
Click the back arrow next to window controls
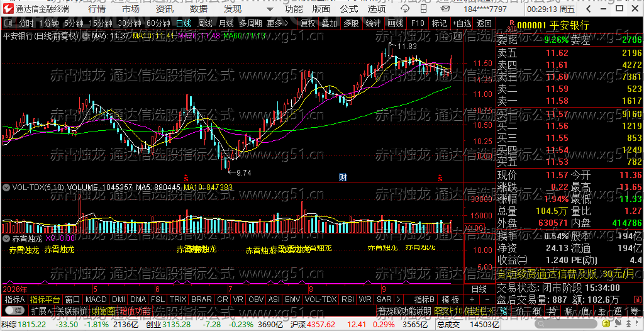click(x=589, y=9)
